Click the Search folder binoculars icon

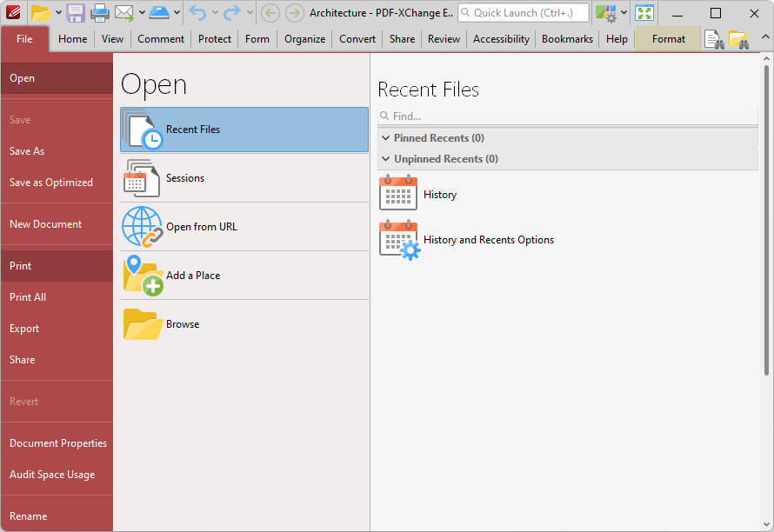coord(738,39)
